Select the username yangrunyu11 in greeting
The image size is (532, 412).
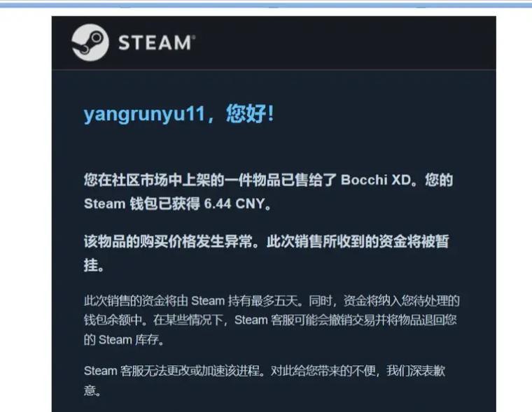pos(144,114)
